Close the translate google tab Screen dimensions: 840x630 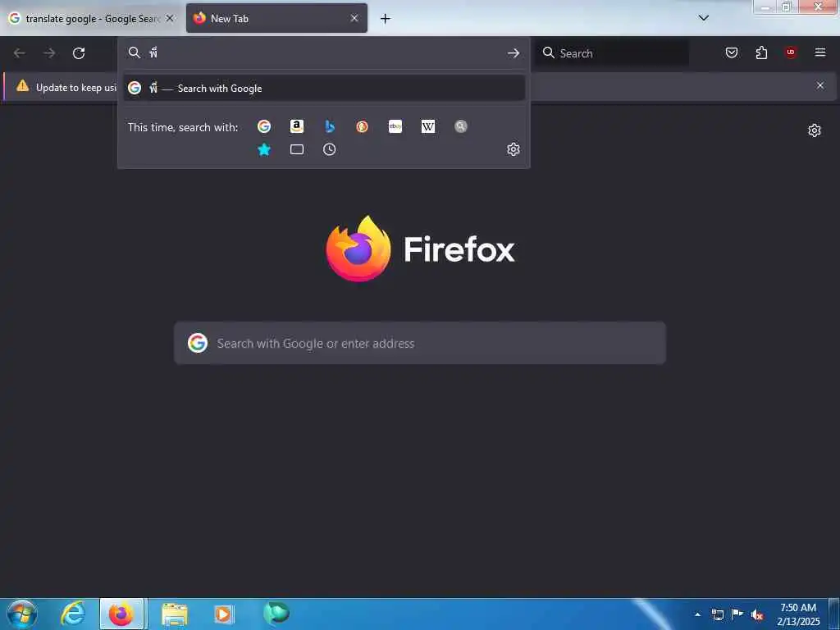(169, 18)
